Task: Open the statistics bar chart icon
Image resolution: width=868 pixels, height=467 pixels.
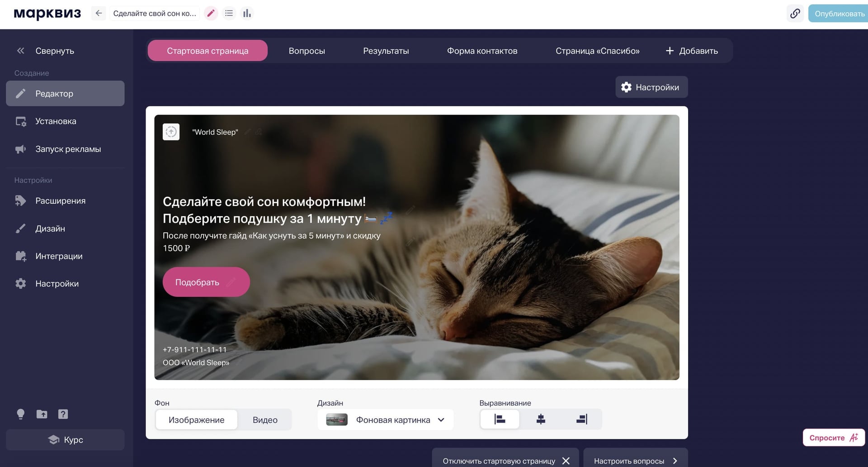Action: pyautogui.click(x=247, y=14)
